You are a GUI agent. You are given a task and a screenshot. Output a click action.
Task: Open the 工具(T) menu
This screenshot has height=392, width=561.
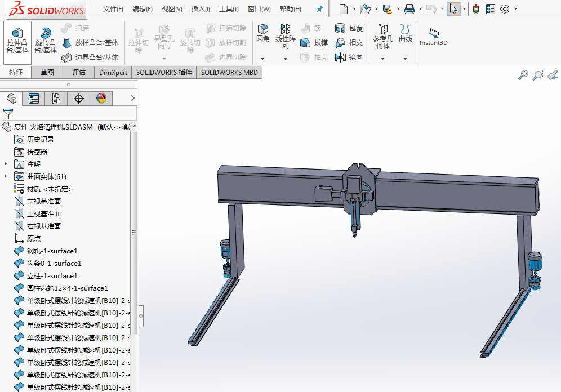point(229,10)
